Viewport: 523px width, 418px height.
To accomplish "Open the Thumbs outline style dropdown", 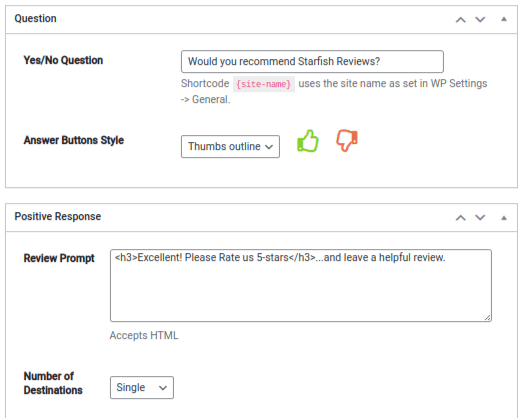I will click(230, 146).
